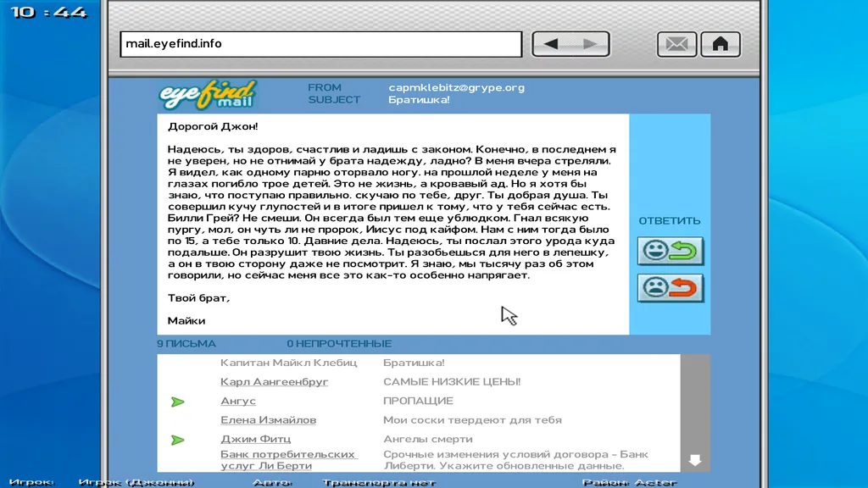
Task: Open the email from Карл Аангеенбруг
Action: (x=274, y=382)
